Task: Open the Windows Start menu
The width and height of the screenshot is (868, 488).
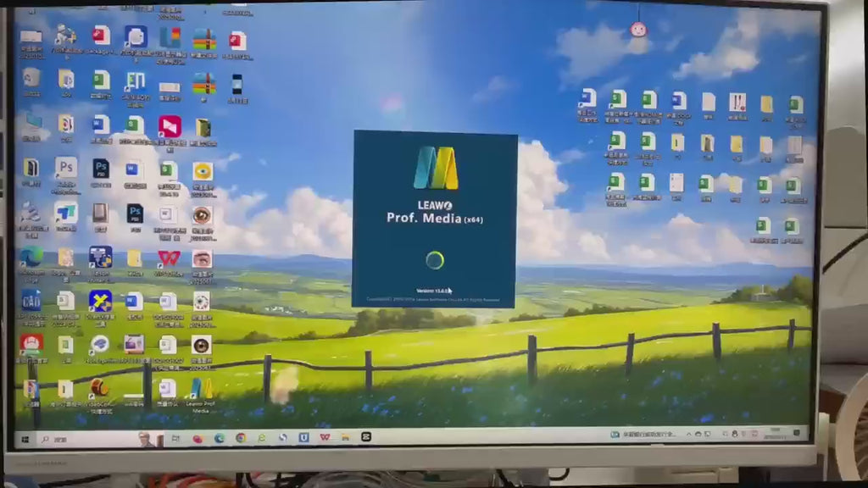Action: (25, 439)
